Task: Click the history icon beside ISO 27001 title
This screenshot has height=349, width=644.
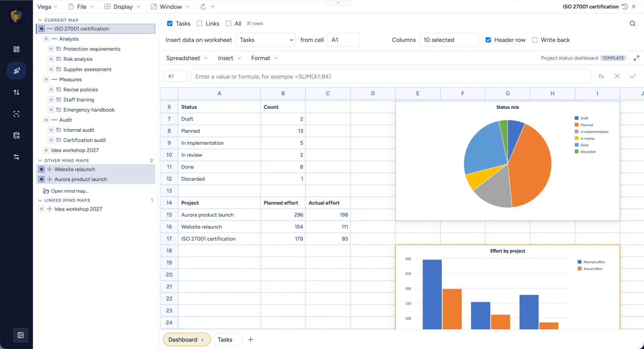Action: point(625,6)
